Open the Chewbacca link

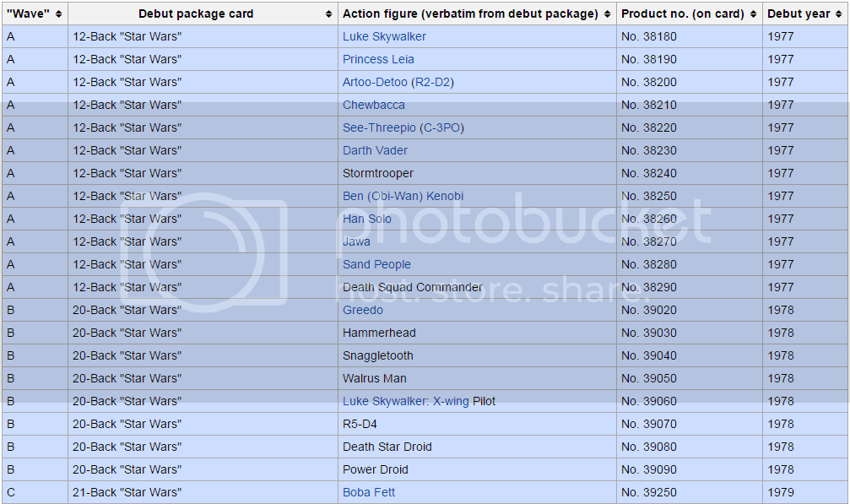(373, 106)
